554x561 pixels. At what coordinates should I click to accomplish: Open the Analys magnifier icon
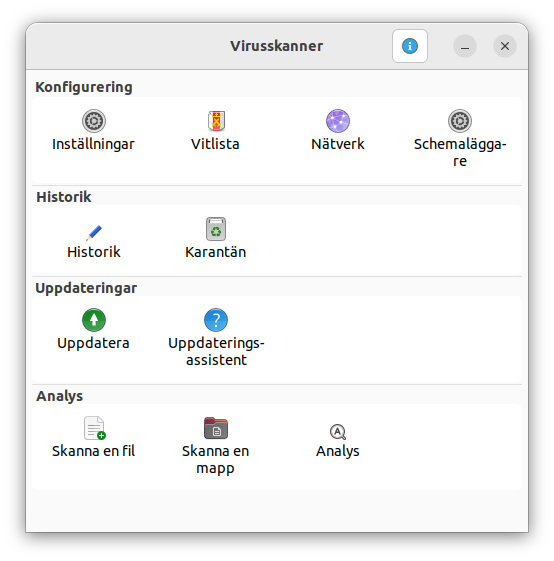[x=337, y=432]
